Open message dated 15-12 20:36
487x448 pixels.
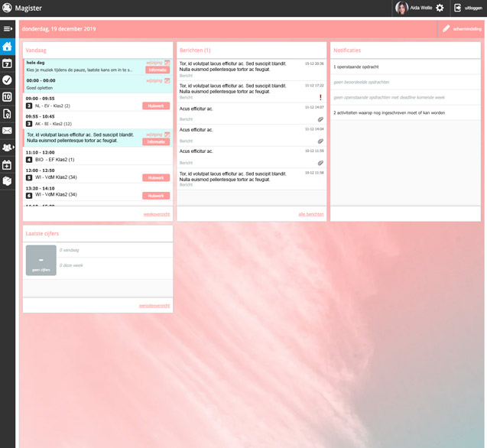click(252, 70)
